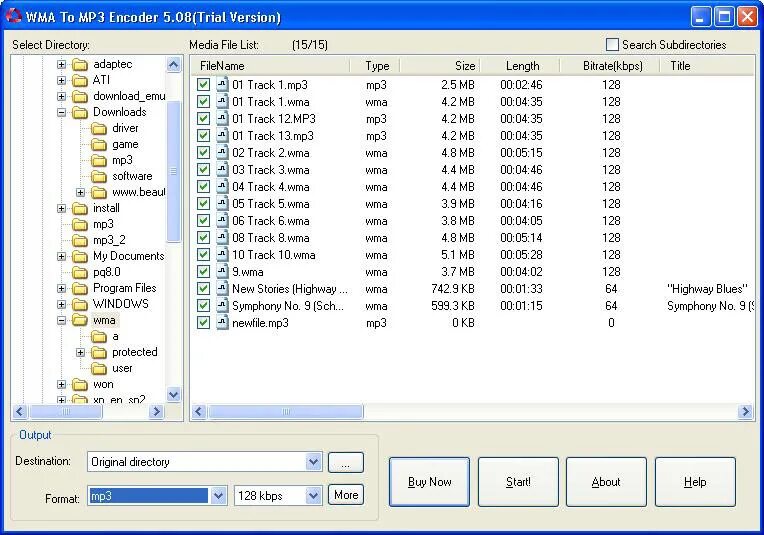Enable Search Subdirectories checkbox

612,45
